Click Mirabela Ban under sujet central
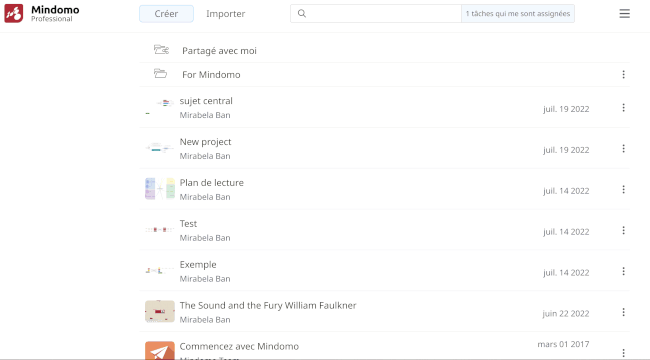This screenshot has width=650, height=360. click(205, 115)
